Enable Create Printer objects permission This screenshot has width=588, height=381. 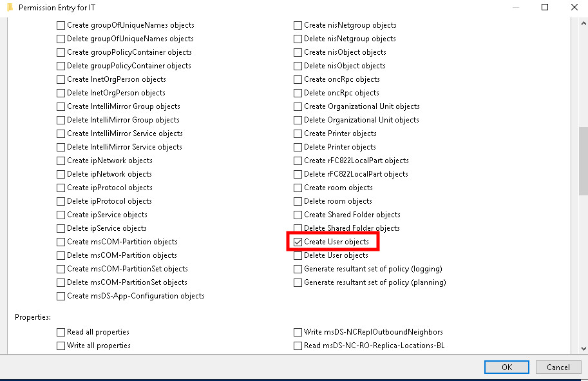pos(298,133)
